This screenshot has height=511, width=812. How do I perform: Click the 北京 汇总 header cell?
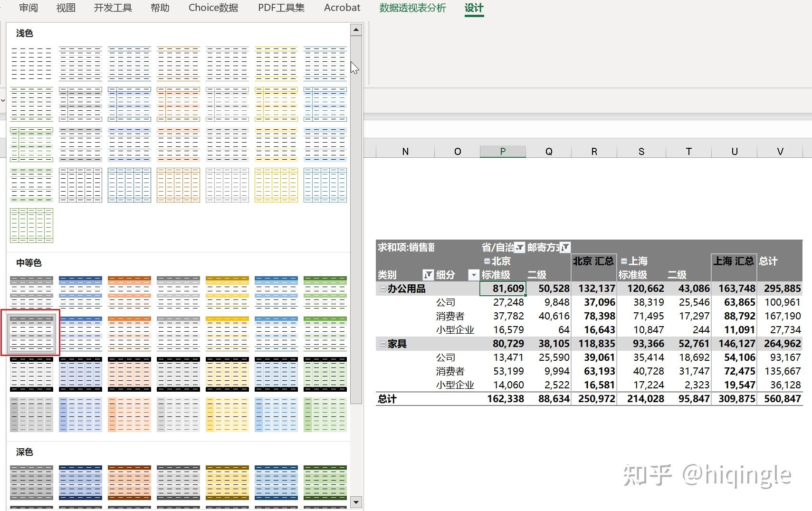tap(593, 261)
